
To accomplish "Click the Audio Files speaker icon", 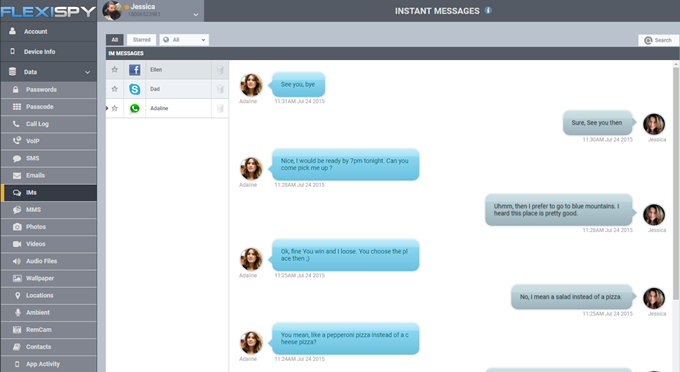I will pyautogui.click(x=16, y=261).
